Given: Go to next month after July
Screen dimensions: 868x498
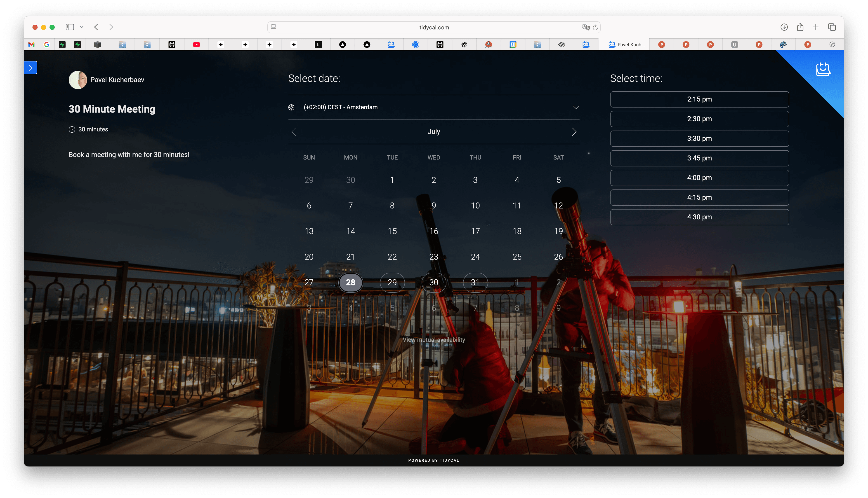Looking at the screenshot, I should click(574, 132).
